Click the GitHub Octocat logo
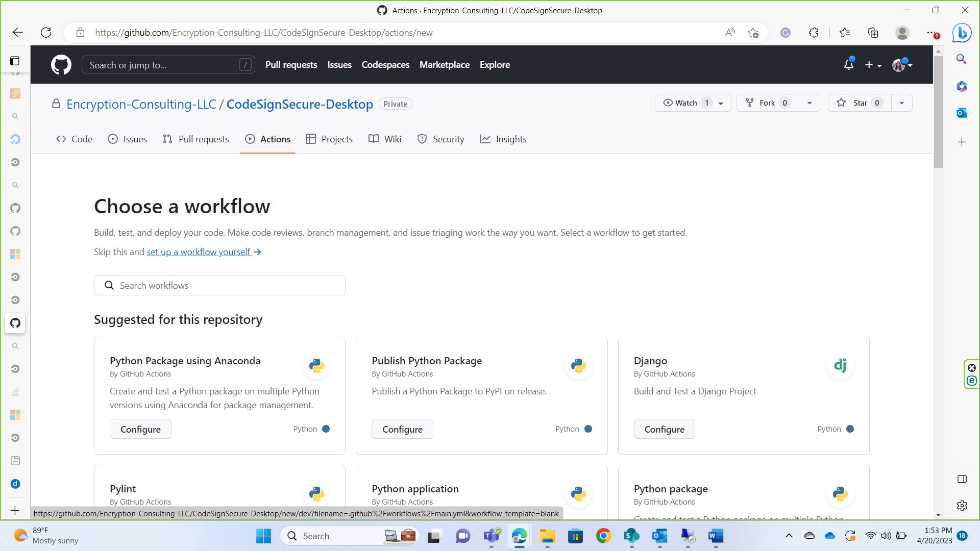This screenshot has width=980, height=551. [61, 65]
